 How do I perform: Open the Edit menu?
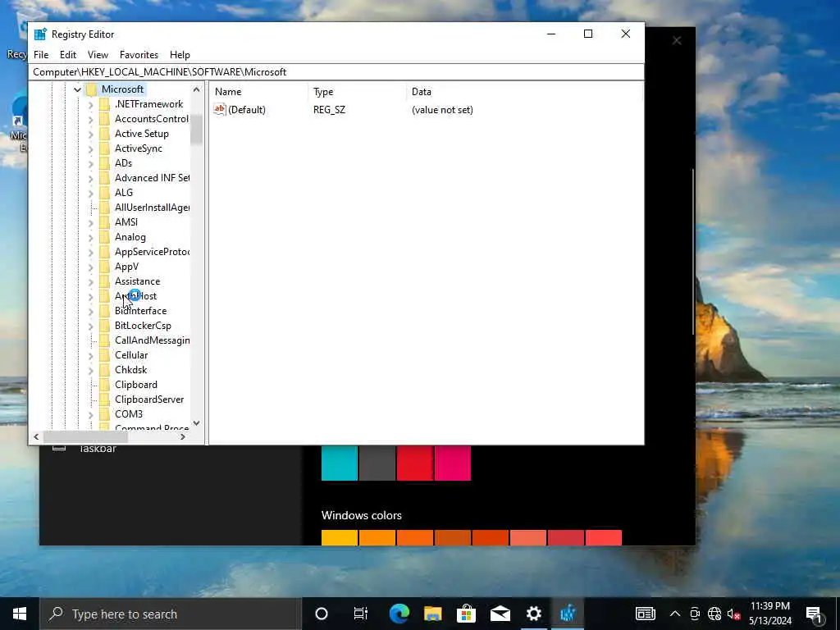(x=67, y=55)
